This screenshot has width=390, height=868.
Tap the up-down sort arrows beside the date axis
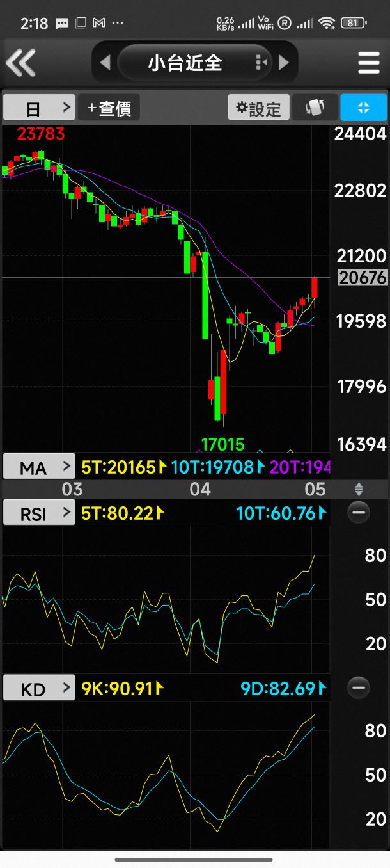[x=359, y=490]
